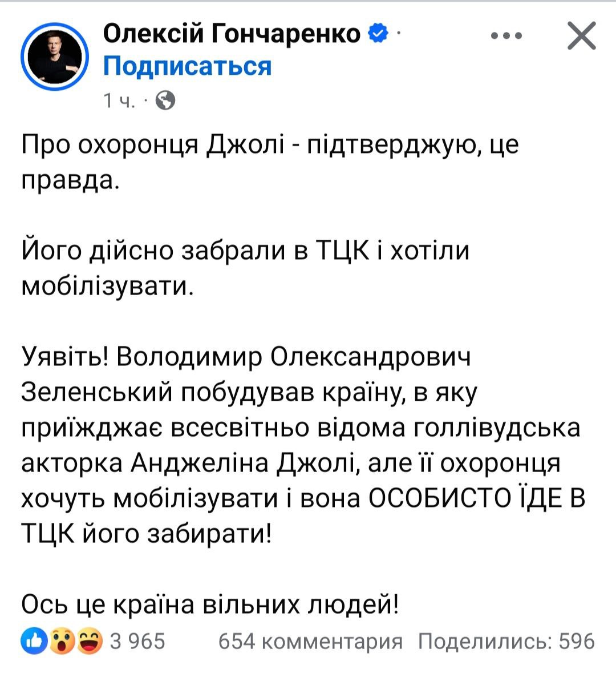
Task: Click the blue Like reaction icon
Action: 34,641
